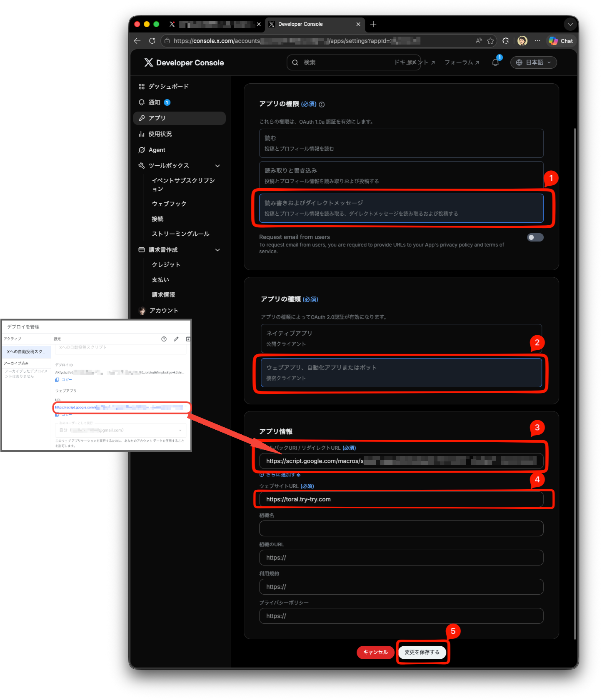Click the favorites star in address bar
602x700 pixels.
[x=490, y=41]
